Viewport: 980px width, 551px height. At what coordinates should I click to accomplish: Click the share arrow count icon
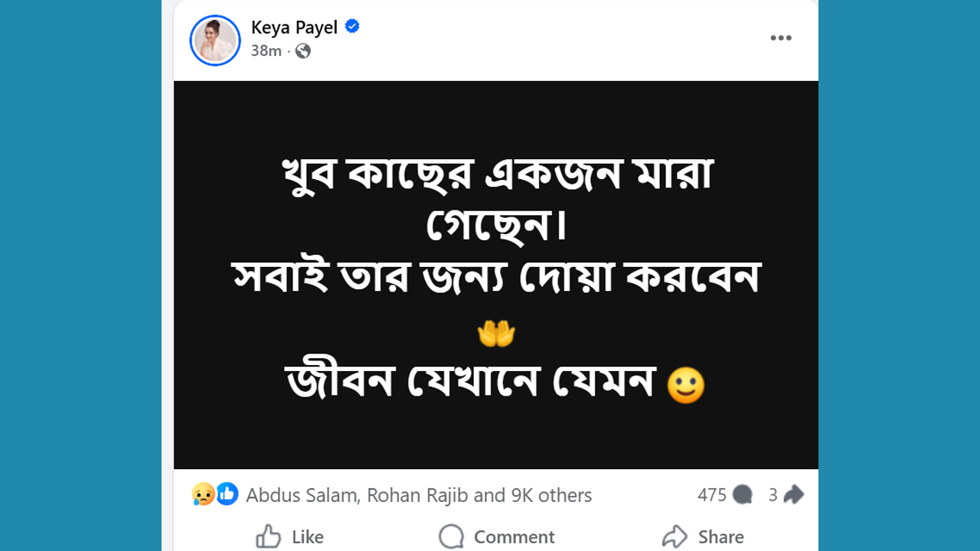click(x=794, y=495)
